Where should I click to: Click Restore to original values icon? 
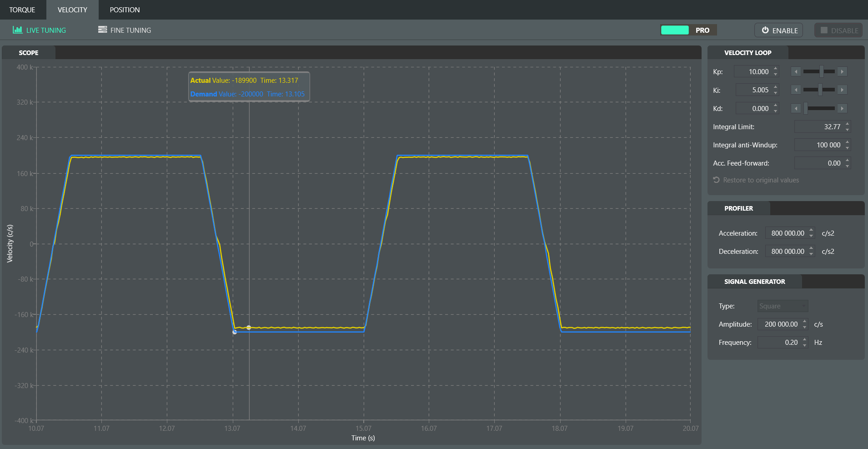pyautogui.click(x=716, y=180)
